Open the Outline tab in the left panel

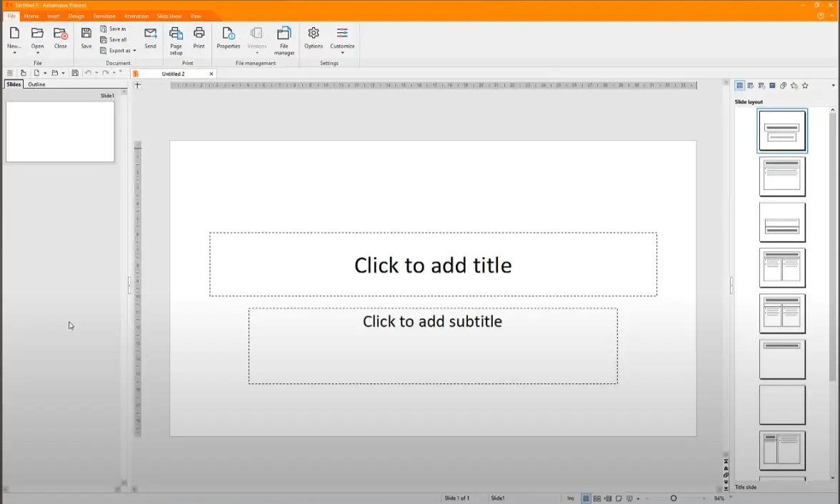[x=36, y=84]
